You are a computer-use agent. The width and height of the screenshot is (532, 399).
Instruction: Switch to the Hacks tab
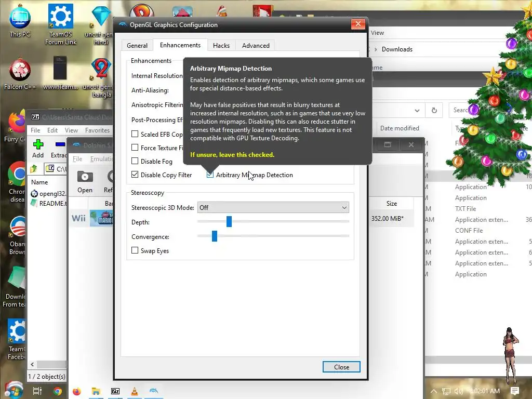click(221, 46)
